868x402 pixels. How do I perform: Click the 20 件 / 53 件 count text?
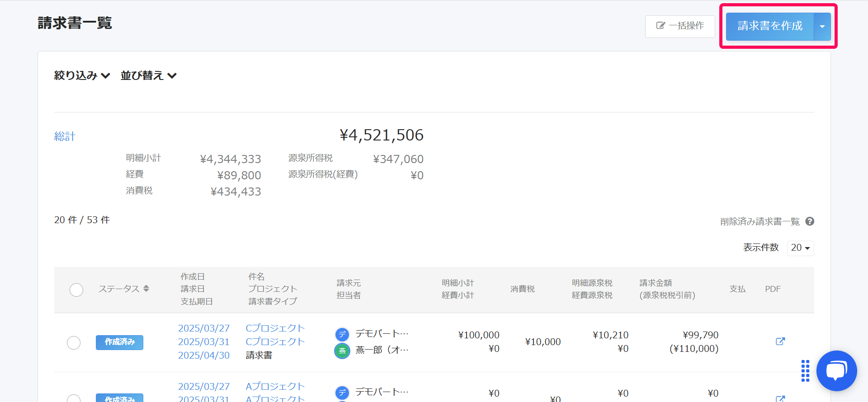pos(82,220)
